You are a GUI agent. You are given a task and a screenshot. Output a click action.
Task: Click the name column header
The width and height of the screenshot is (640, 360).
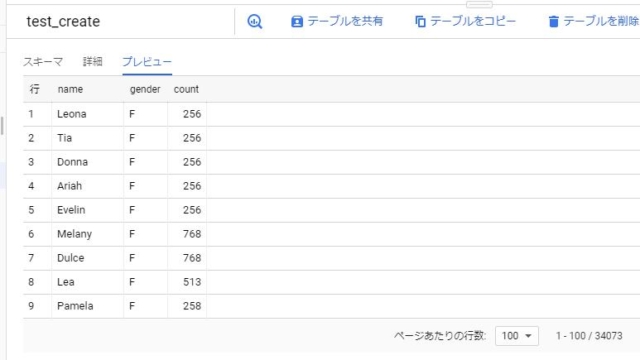pos(70,89)
